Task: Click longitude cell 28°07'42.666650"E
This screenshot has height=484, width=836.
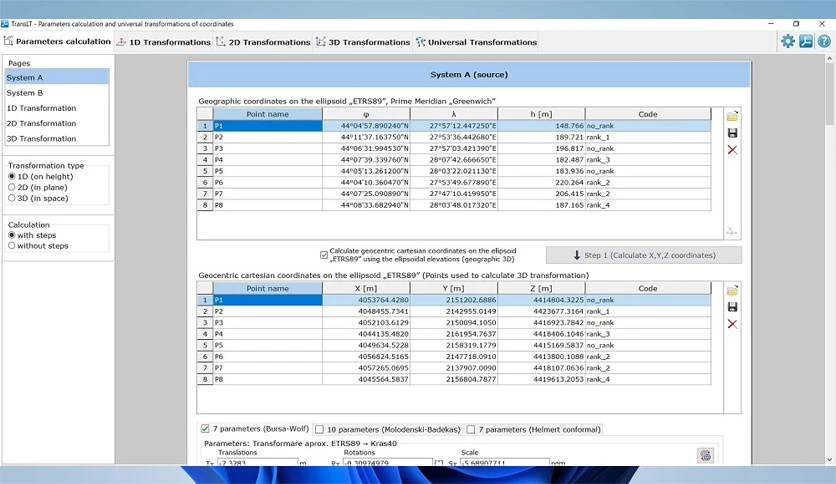Action: coord(454,160)
